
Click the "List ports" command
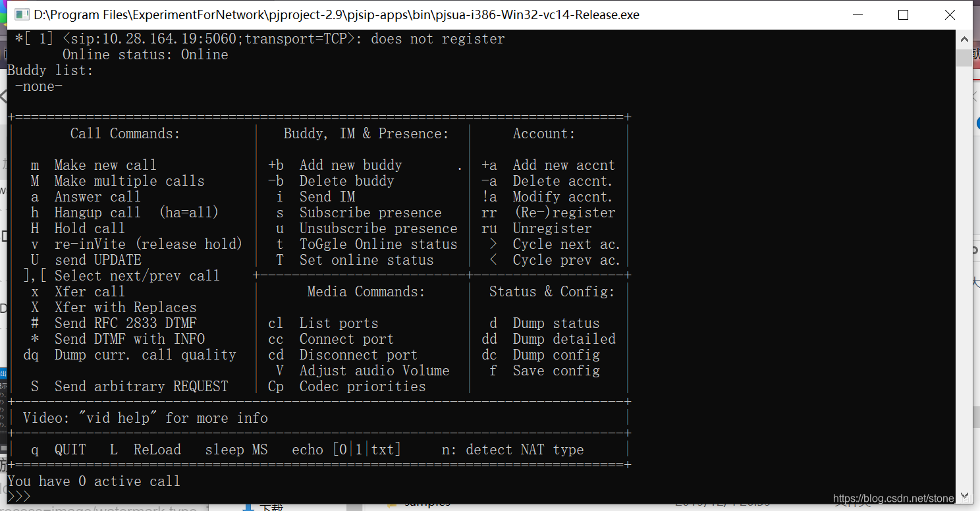point(323,323)
